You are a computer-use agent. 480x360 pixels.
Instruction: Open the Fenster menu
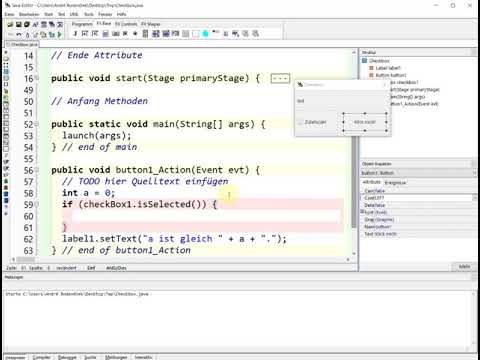click(105, 14)
